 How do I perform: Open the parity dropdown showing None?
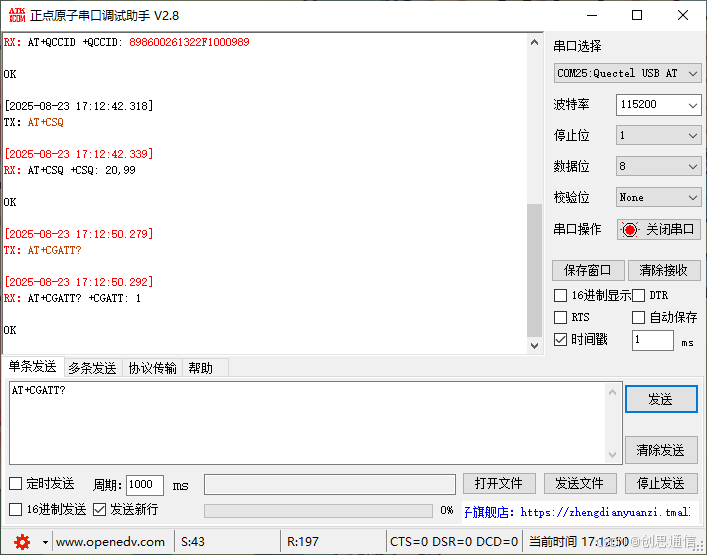658,197
